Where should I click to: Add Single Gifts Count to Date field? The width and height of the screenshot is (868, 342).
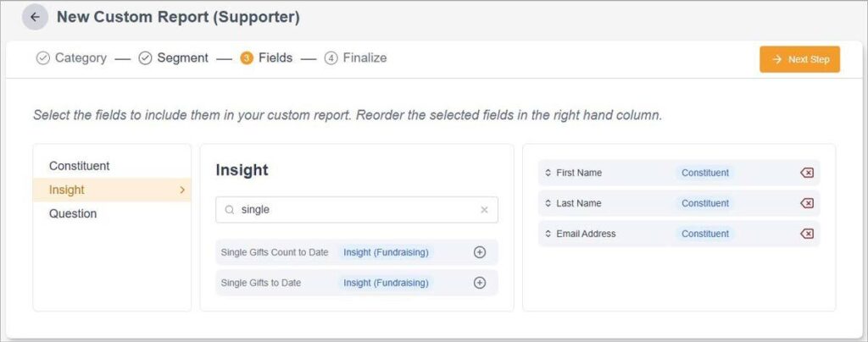click(480, 252)
